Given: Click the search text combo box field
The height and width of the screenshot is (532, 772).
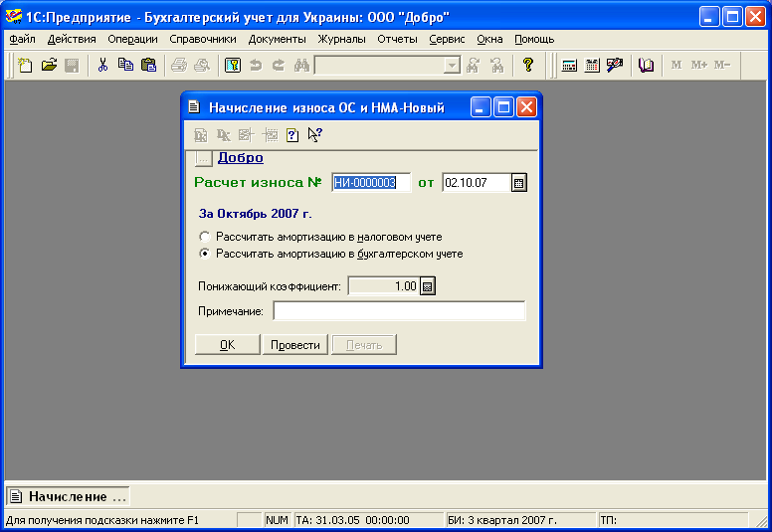Looking at the screenshot, I should (379, 65).
